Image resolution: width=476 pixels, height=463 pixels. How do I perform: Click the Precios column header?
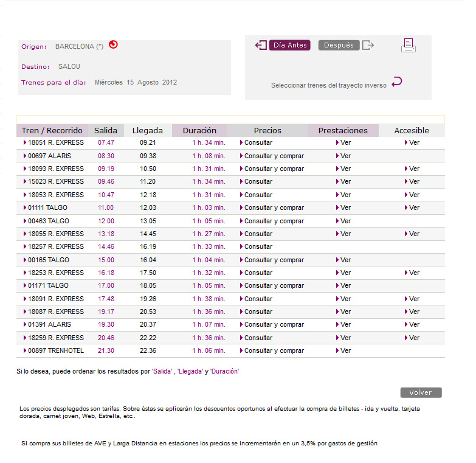[267, 131]
